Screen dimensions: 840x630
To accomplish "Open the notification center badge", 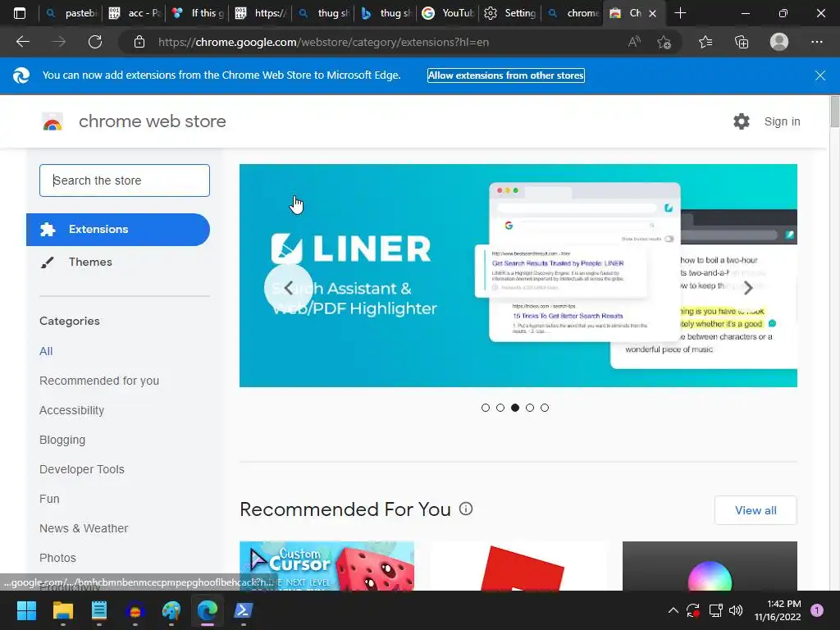I will pos(817,610).
